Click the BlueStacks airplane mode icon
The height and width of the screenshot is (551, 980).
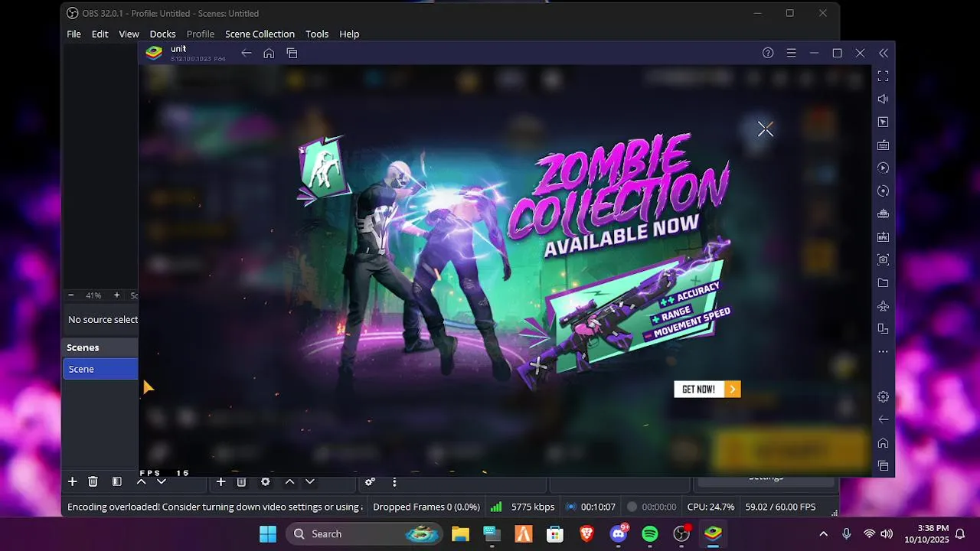pyautogui.click(x=883, y=306)
